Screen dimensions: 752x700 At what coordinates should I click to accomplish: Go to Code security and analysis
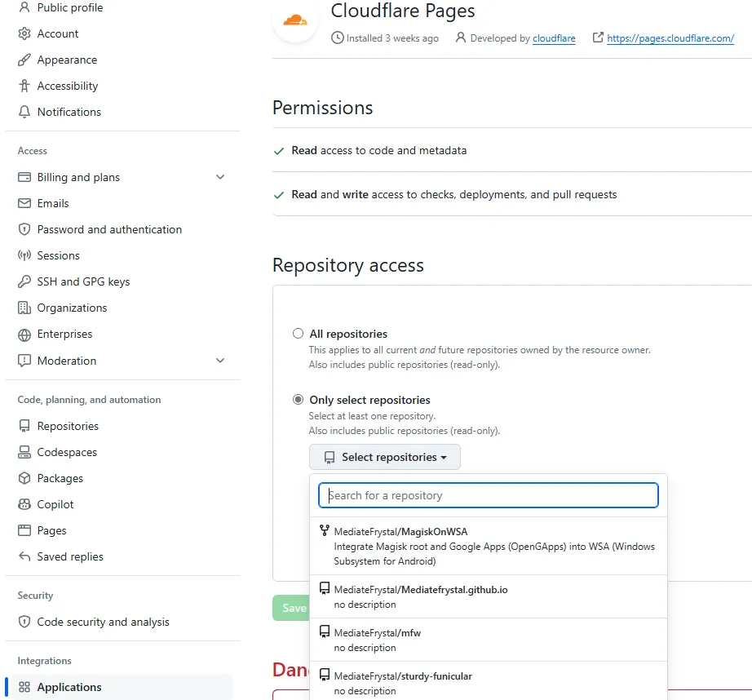(103, 622)
